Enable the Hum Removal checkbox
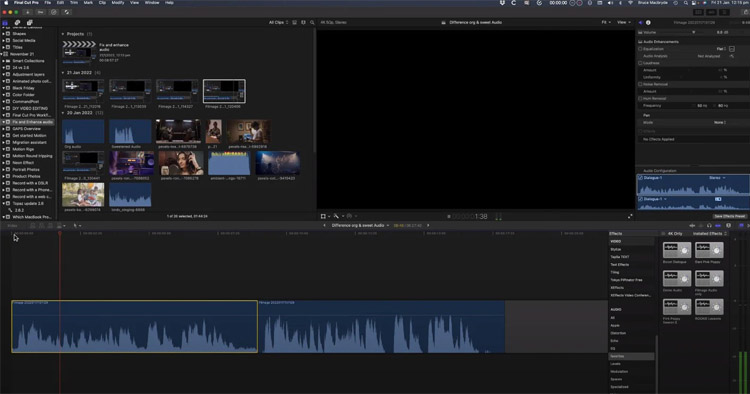 [640, 98]
